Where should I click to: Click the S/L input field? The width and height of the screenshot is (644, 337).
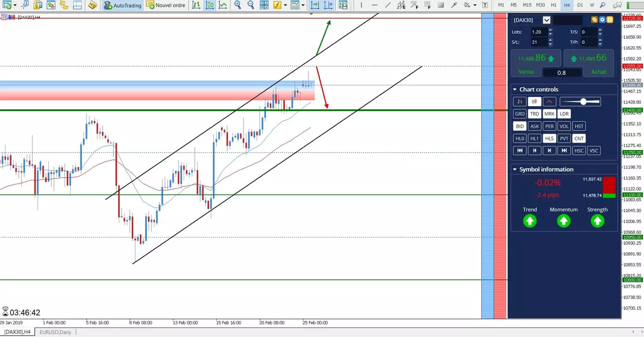point(539,42)
